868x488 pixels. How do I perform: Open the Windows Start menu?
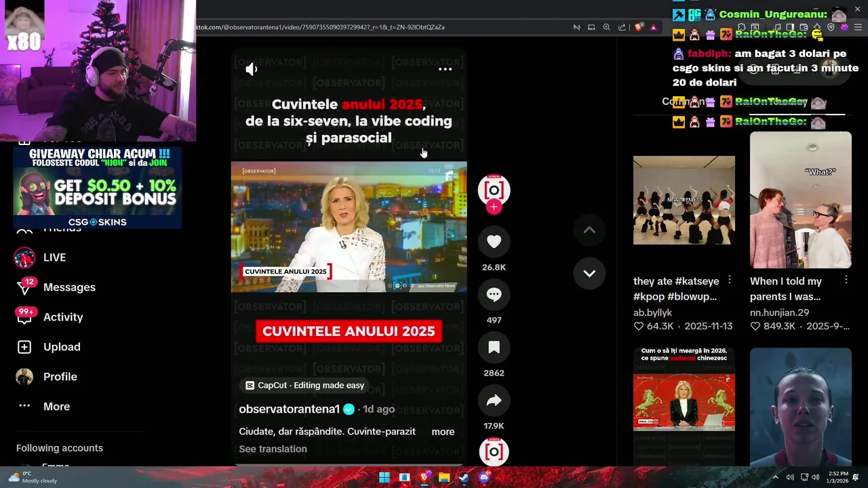click(384, 477)
